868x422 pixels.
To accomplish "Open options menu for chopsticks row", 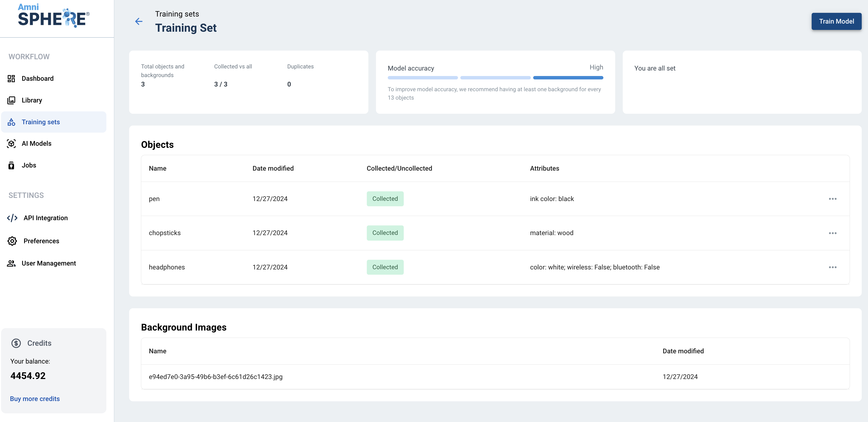I will 832,233.
